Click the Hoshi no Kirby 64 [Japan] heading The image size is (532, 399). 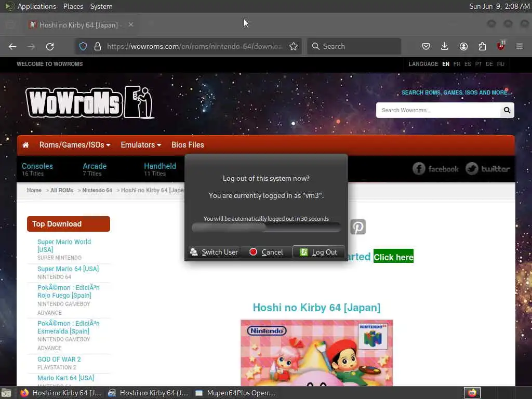(316, 308)
